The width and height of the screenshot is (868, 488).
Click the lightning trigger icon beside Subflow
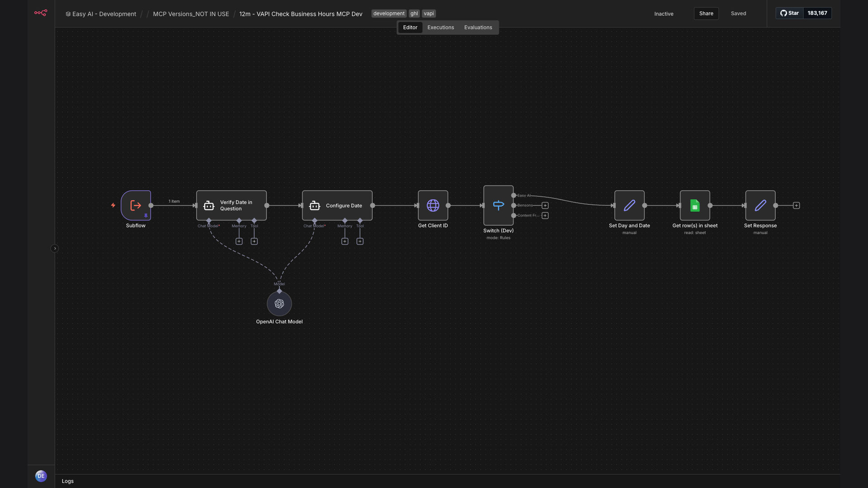[x=113, y=205]
